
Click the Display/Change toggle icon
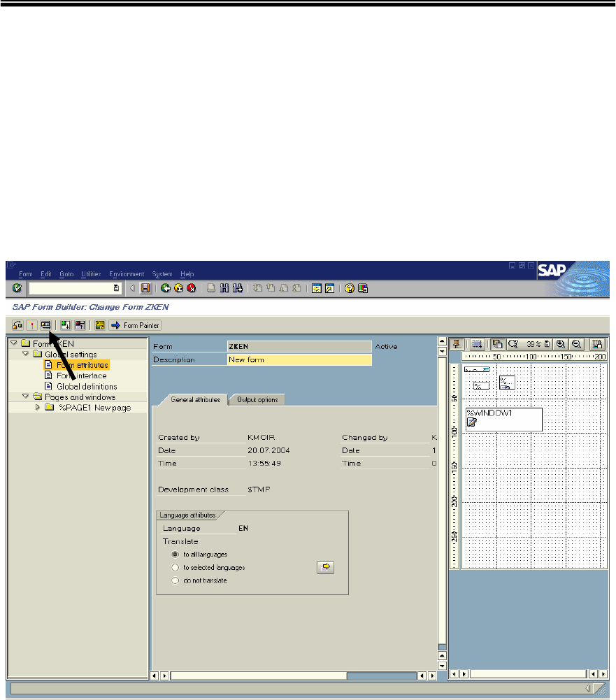[17, 325]
